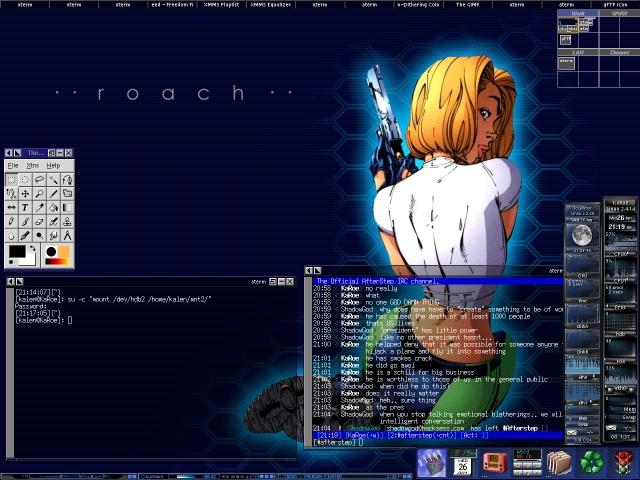The image size is (640, 480).
Task: Click the Official AfterStep IRC channel topic
Action: tap(378, 281)
